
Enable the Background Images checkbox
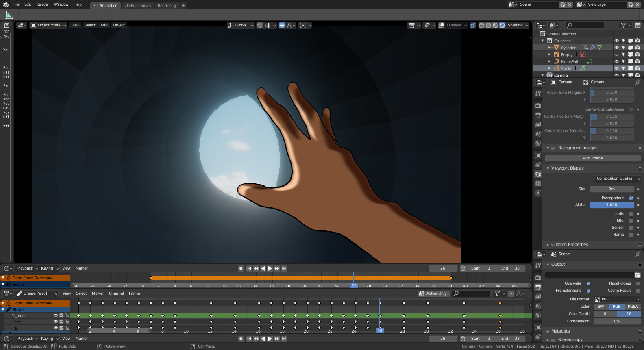click(x=553, y=148)
